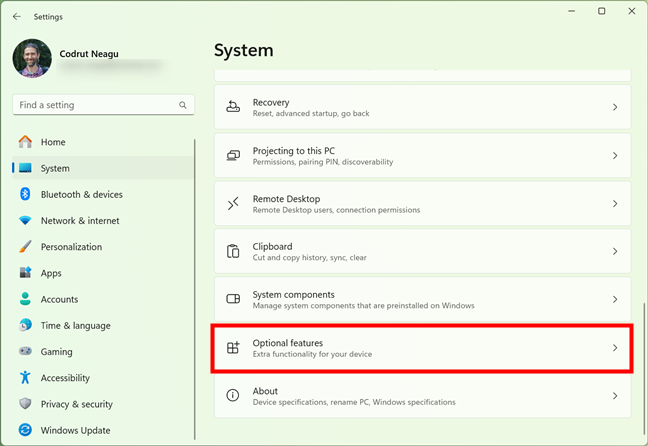This screenshot has height=446, width=648.
Task: Click the Privacy & security shield icon
Action: [x=25, y=403]
